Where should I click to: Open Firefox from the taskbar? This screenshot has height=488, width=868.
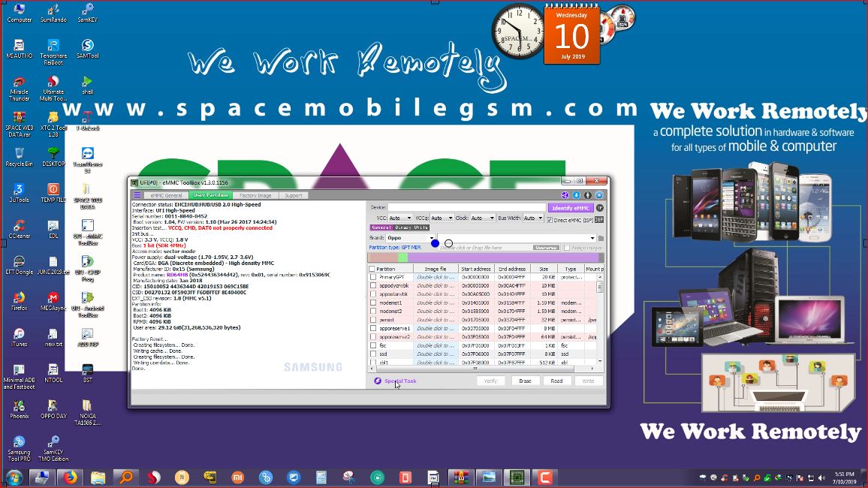click(70, 477)
